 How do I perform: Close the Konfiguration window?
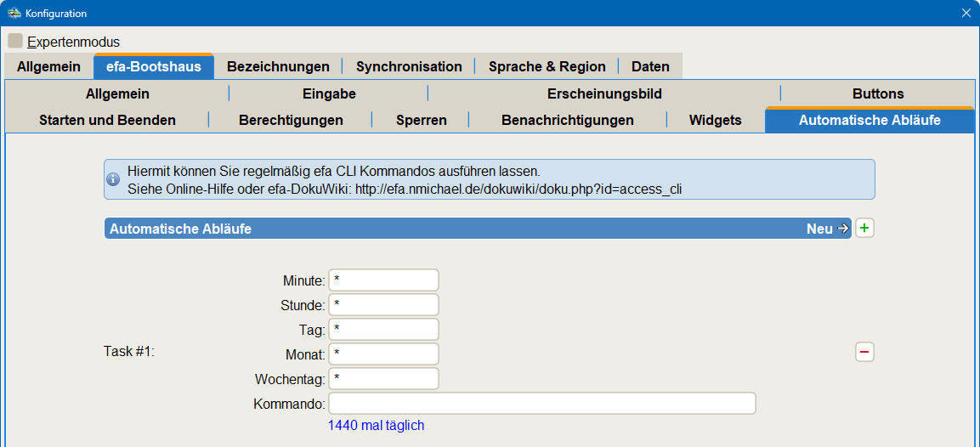[x=966, y=13]
